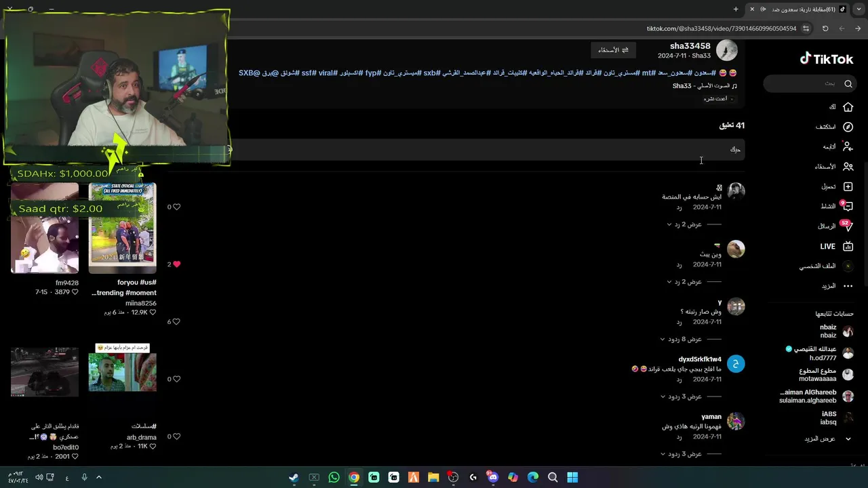Toggle the microphone icon in system tray

point(84,477)
